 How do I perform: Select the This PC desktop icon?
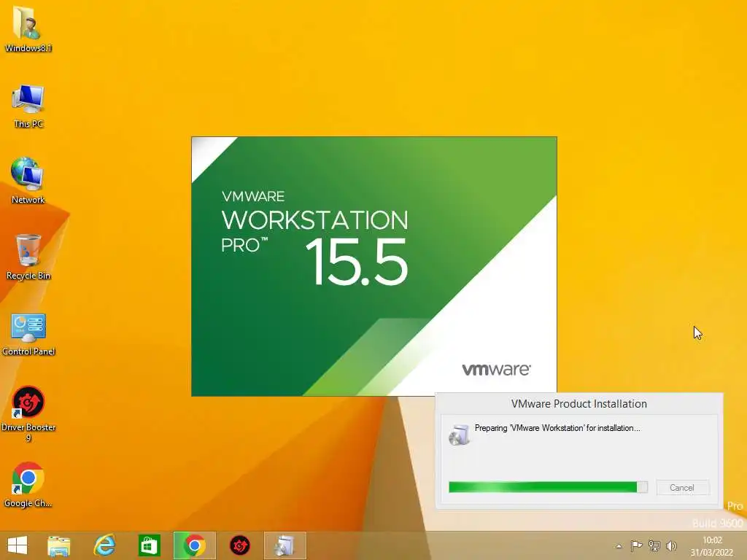28,106
